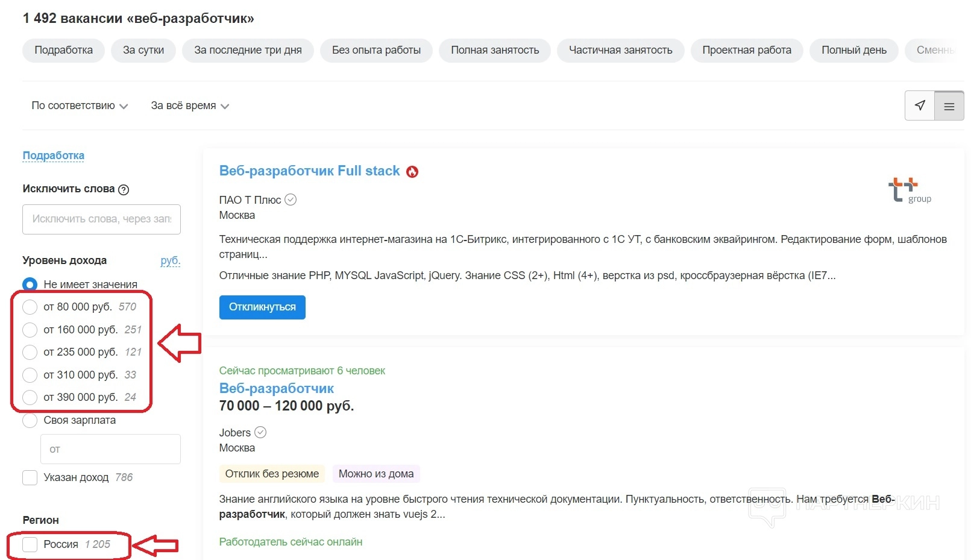Viewport: 971px width, 560px height.
Task: Change currency via руб. selector
Action: coord(170,260)
